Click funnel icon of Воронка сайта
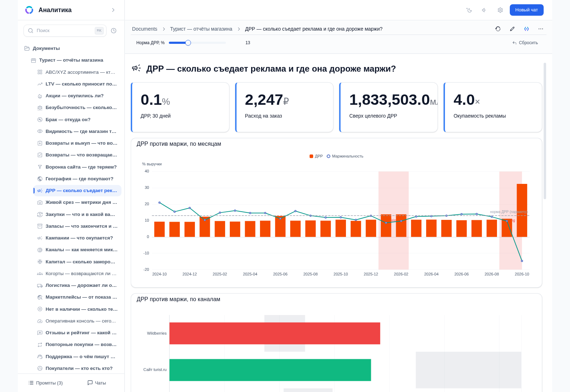This screenshot has width=570, height=392. pyautogui.click(x=40, y=167)
